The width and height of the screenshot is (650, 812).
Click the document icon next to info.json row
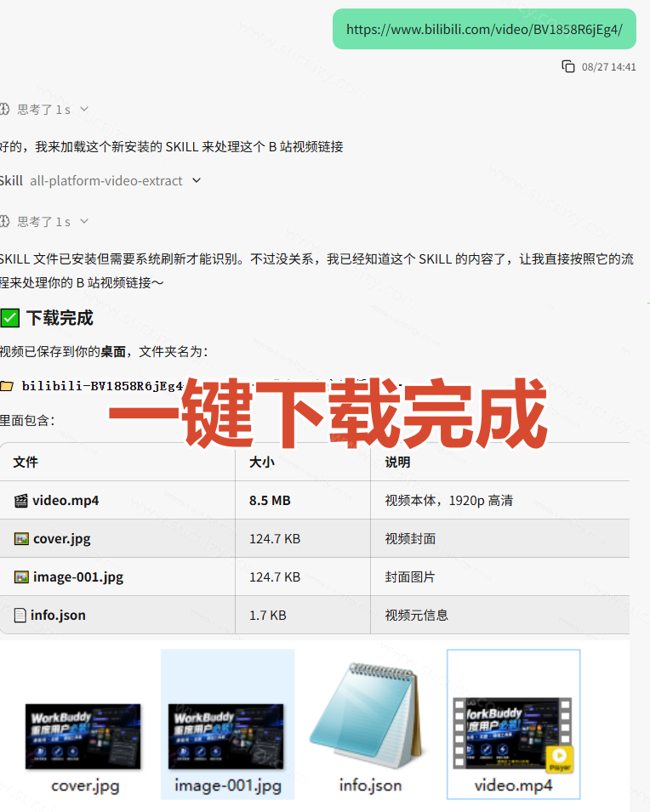pos(20,616)
